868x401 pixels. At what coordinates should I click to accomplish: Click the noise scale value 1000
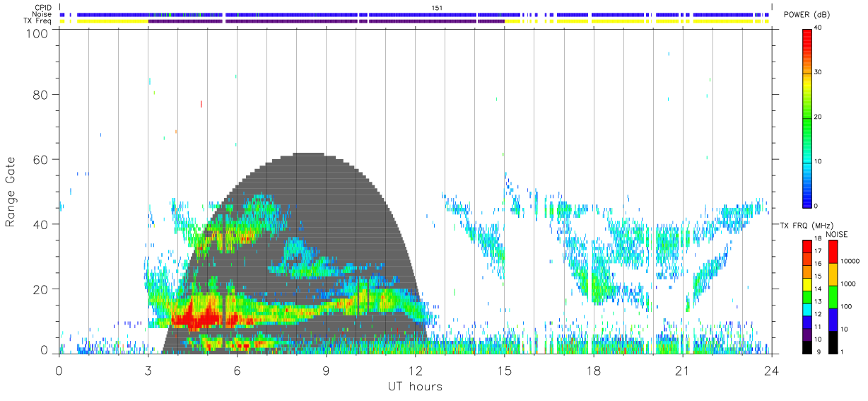848,284
